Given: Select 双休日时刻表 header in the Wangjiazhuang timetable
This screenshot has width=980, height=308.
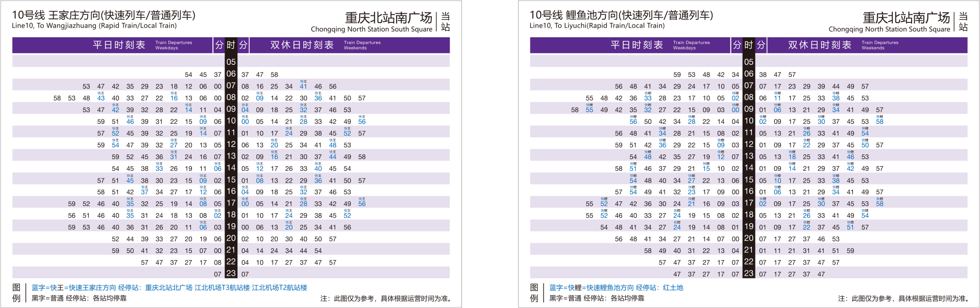Looking at the screenshot, I should pyautogui.click(x=302, y=45).
